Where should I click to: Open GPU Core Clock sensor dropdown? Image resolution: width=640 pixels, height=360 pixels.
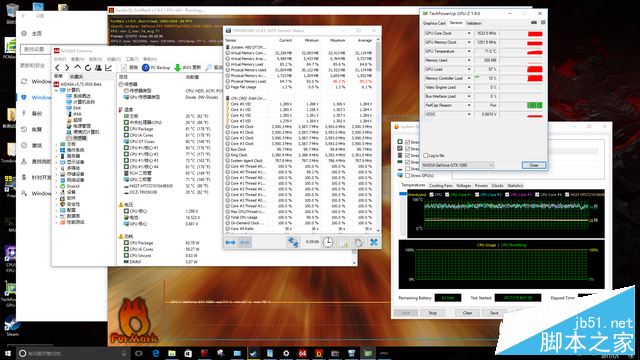[x=469, y=33]
